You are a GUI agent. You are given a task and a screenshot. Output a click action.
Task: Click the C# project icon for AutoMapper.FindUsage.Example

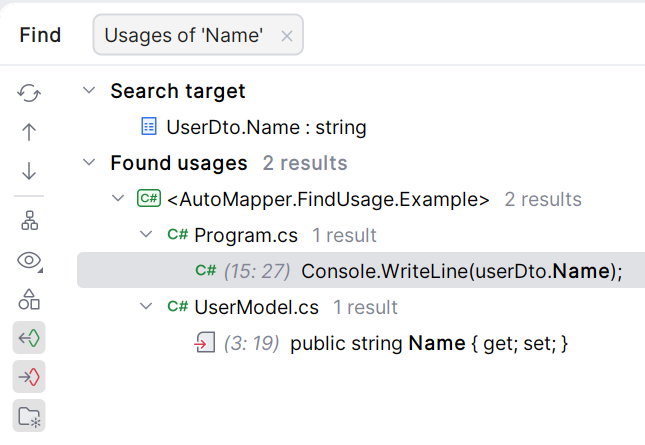148,199
